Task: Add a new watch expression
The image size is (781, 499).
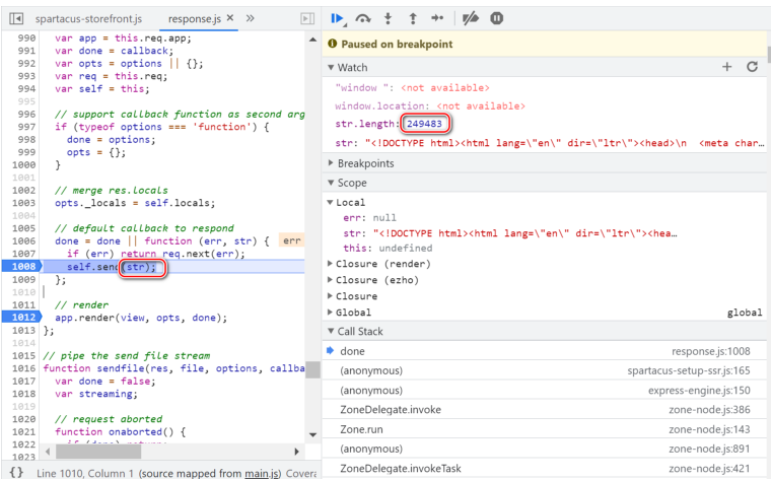Action: click(x=727, y=67)
